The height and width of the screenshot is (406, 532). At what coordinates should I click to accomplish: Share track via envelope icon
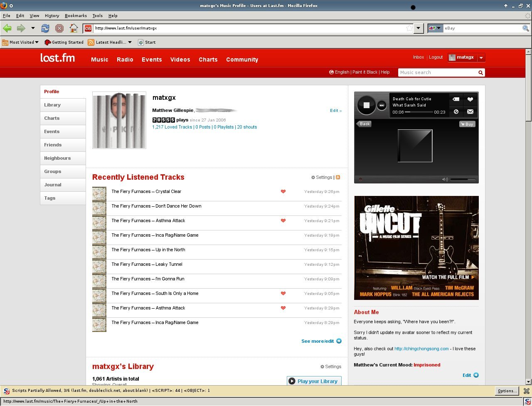click(470, 111)
